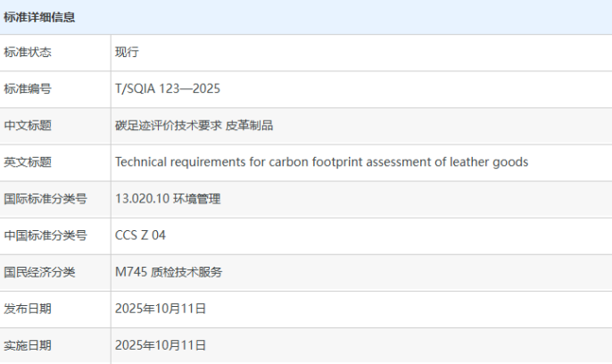Viewport: 612px width, 364px height.
Task: Select the 现行 status value
Action: [128, 53]
